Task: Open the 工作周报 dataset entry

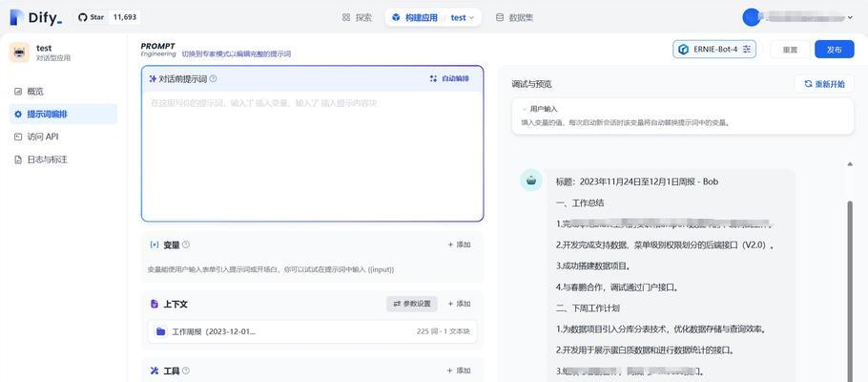Action: [x=312, y=331]
